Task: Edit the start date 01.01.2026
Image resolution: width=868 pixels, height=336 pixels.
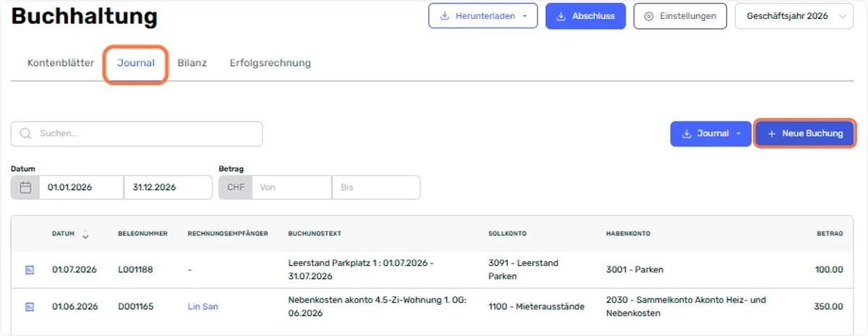Action: pyautogui.click(x=81, y=188)
